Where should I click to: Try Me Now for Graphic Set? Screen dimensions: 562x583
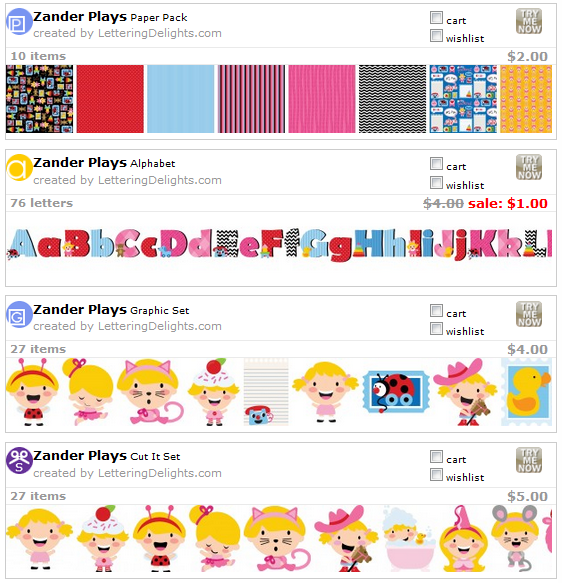(529, 314)
